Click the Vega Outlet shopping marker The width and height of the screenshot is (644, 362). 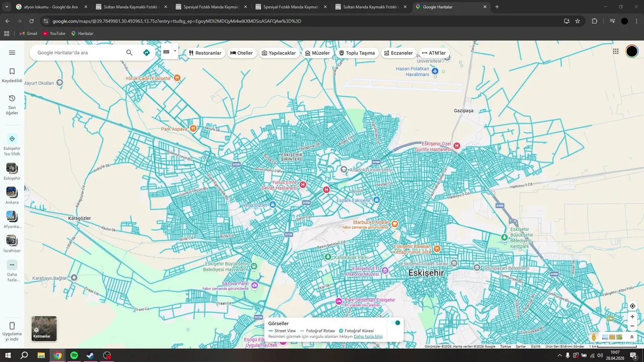[x=272, y=205]
